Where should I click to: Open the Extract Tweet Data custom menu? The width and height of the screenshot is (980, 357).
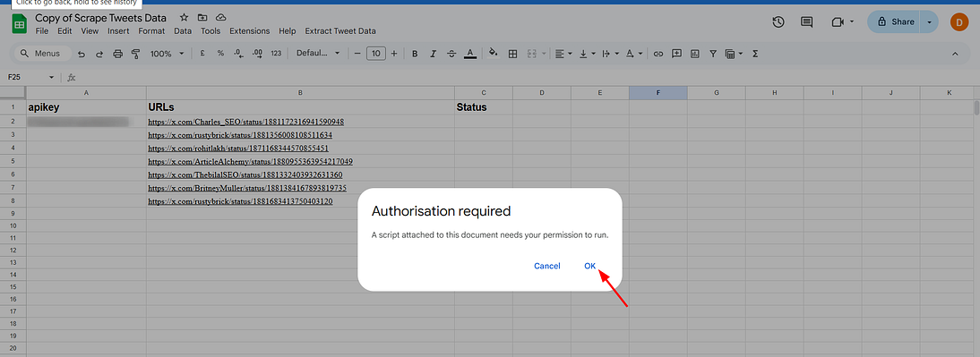pos(340,31)
